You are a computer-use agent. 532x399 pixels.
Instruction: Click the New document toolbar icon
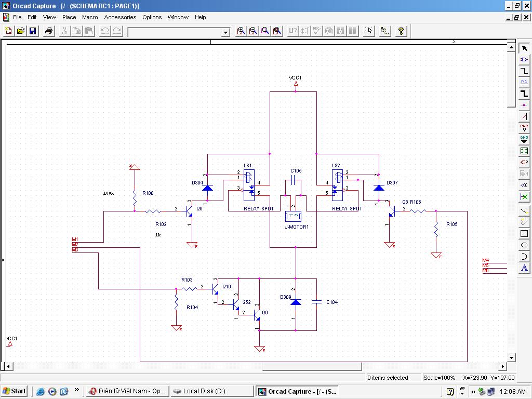point(8,31)
